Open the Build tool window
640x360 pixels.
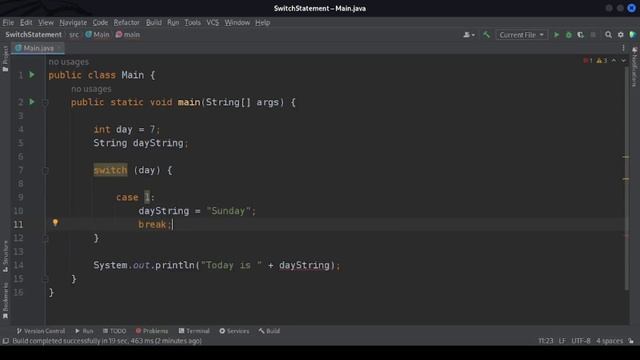point(269,331)
